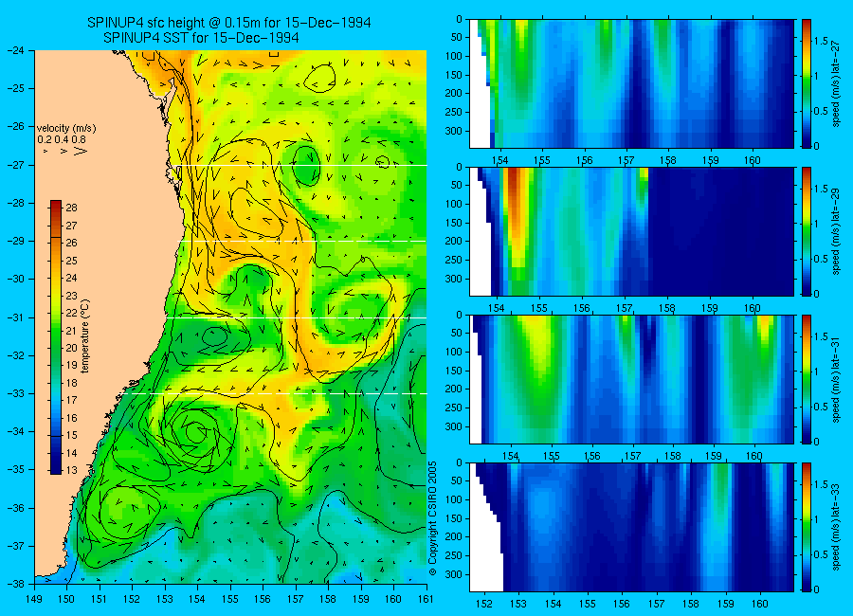This screenshot has width=853, height=616.
Task: Select the 'speed (m/s) lat=-27' label
Action: pos(837,83)
